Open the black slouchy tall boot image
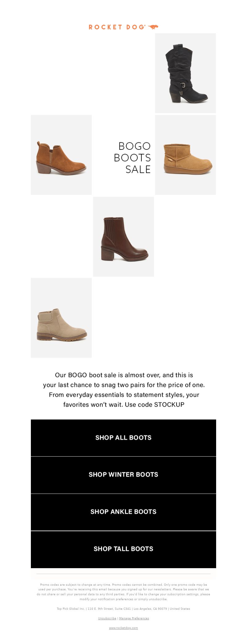Image resolution: width=247 pixels, height=644 pixels. (x=185, y=73)
